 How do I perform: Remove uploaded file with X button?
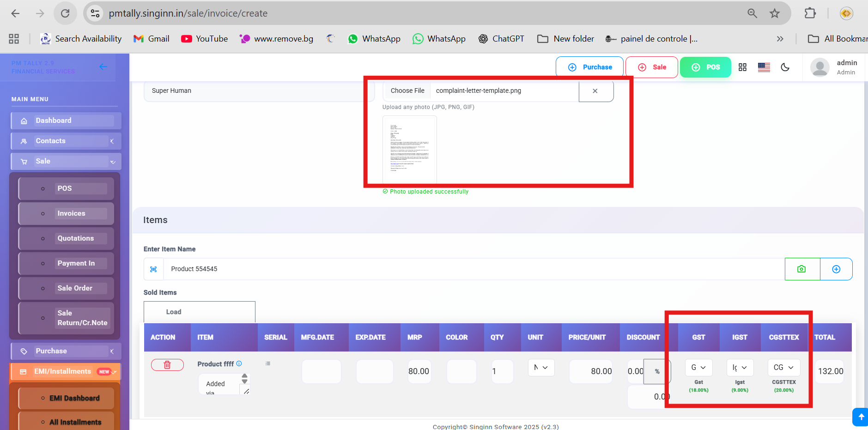click(595, 91)
